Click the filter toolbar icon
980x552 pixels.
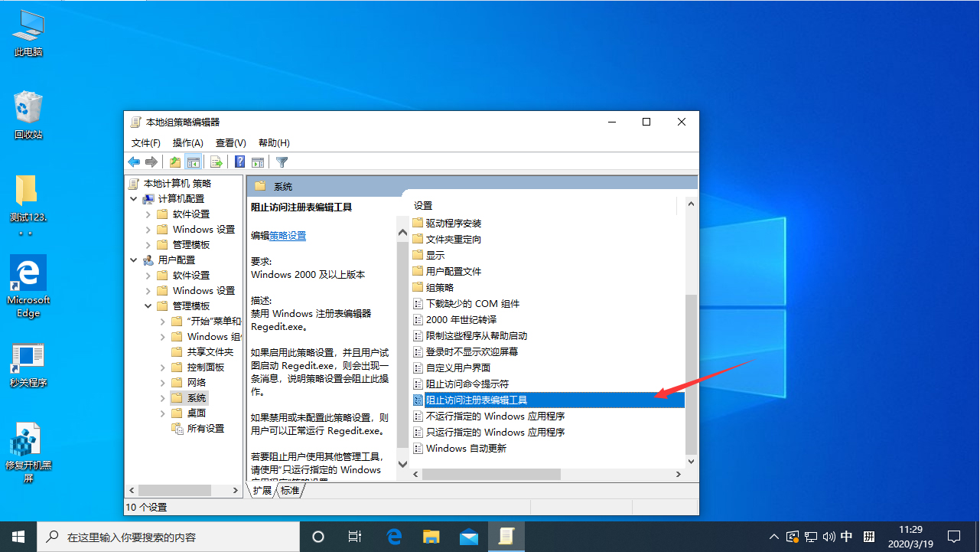[282, 162]
